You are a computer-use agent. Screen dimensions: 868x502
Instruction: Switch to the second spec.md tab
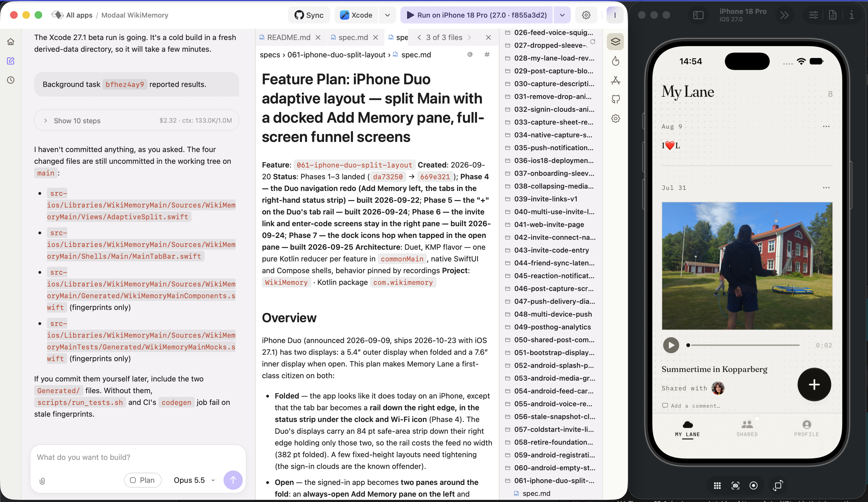click(399, 37)
